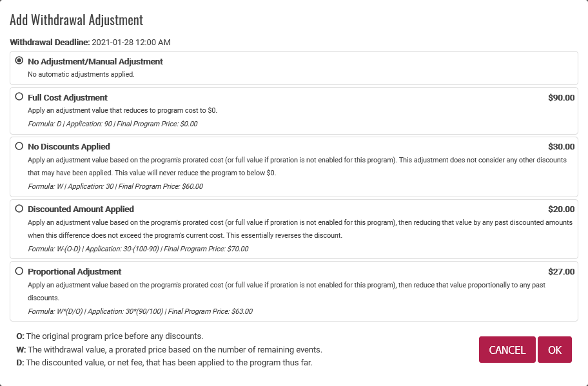Image resolution: width=588 pixels, height=386 pixels.
Task: Click the Discounted Amount Applied heading
Action: pyautogui.click(x=81, y=209)
